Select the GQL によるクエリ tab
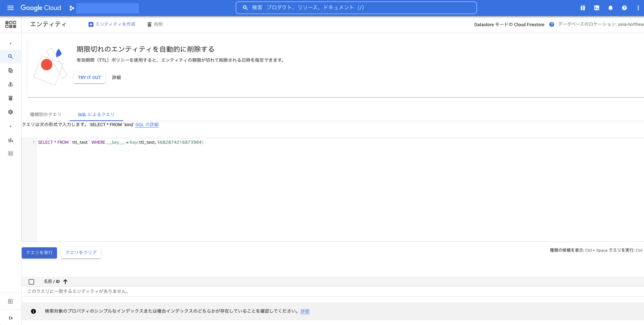The height and width of the screenshot is (325, 644). click(x=96, y=114)
